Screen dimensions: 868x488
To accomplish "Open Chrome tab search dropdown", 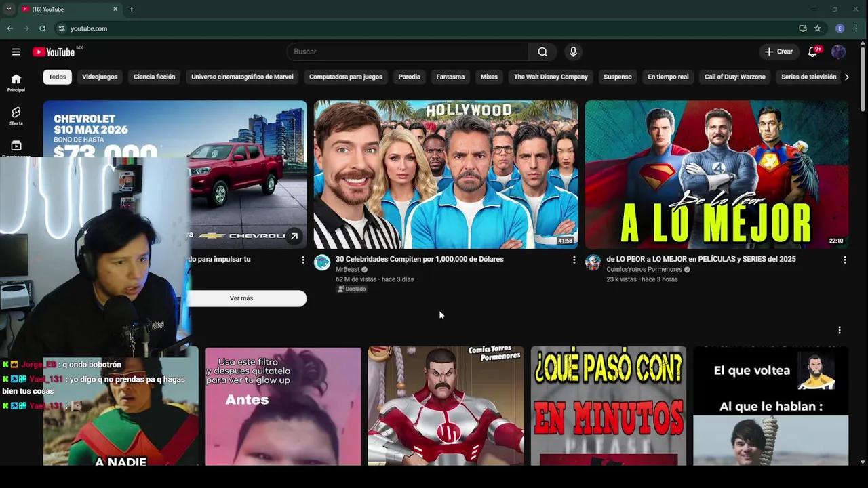I will tap(9, 9).
